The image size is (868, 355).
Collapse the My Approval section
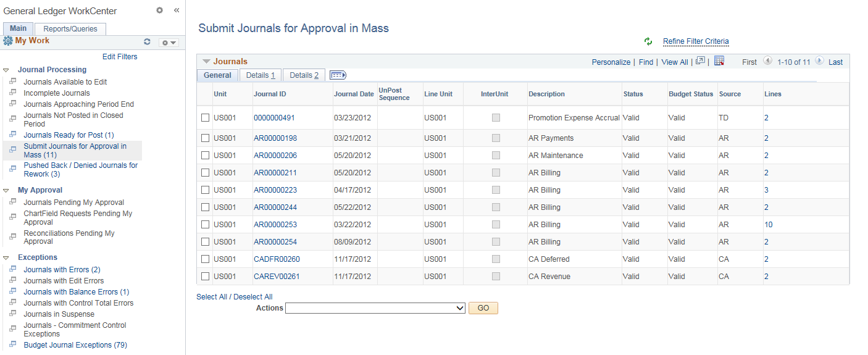click(6, 191)
